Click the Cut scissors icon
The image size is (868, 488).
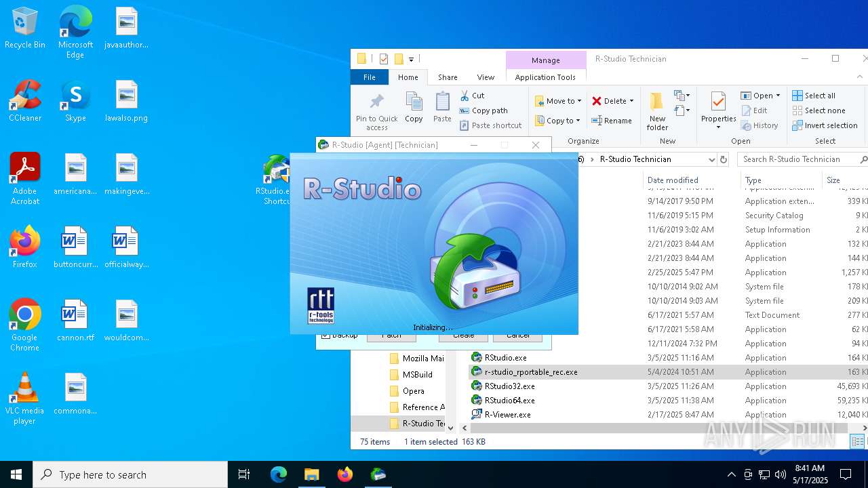465,96
